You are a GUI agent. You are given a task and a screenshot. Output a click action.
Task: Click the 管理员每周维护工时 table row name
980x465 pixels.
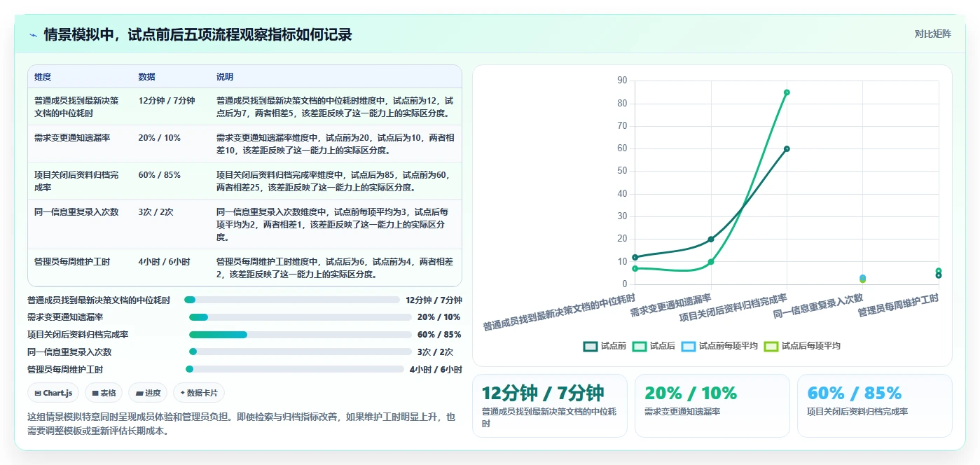[72, 262]
